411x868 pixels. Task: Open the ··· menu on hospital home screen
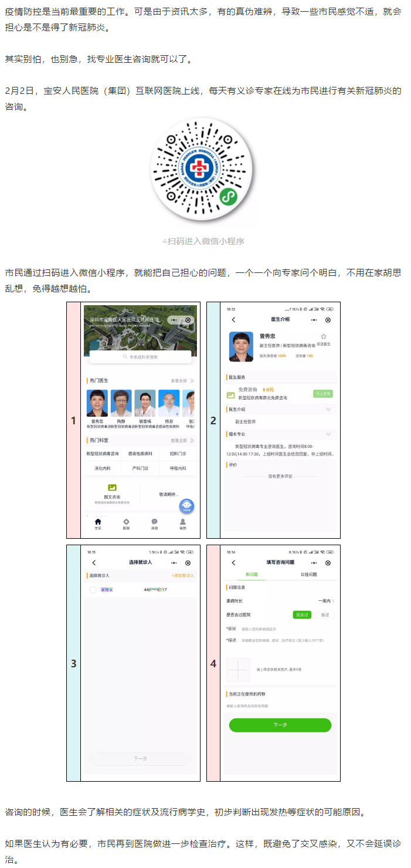tap(174, 320)
